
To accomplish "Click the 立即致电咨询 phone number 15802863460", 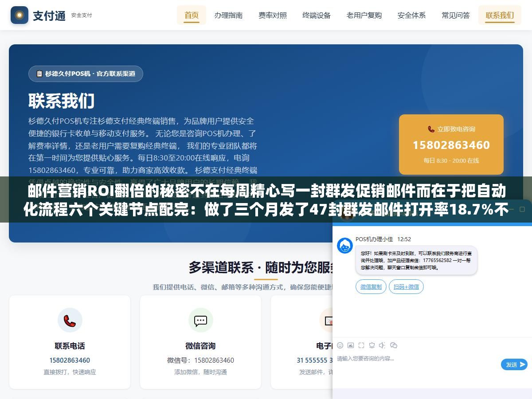I will click(x=451, y=145).
